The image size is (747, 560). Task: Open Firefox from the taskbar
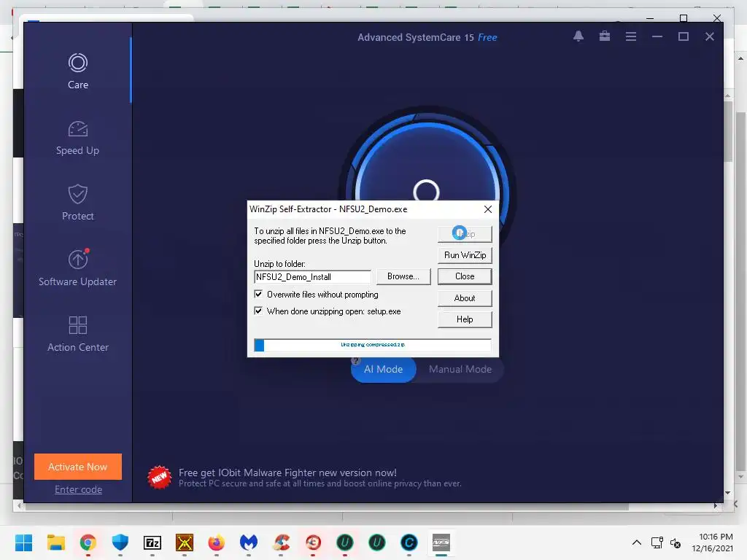point(216,542)
